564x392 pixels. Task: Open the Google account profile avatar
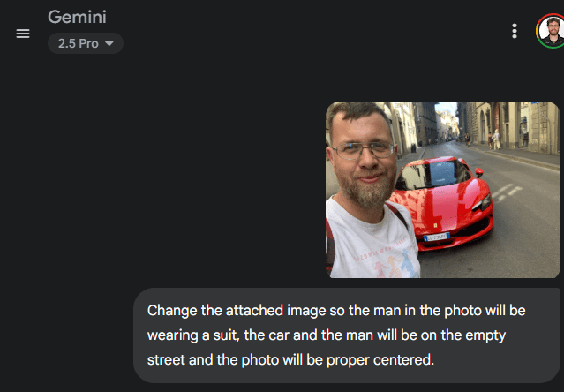click(x=551, y=31)
